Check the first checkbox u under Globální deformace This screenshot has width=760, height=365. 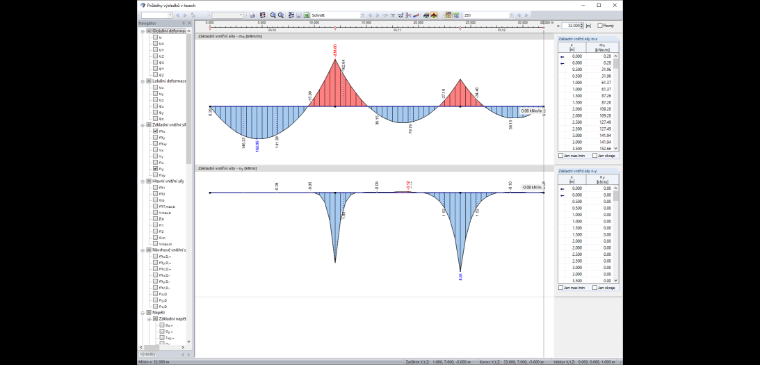[x=155, y=37]
